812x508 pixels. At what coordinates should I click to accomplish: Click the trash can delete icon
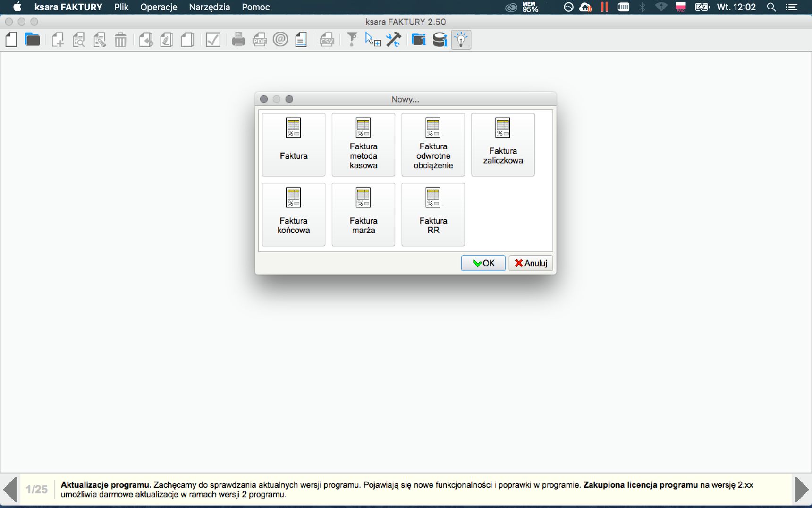click(120, 40)
